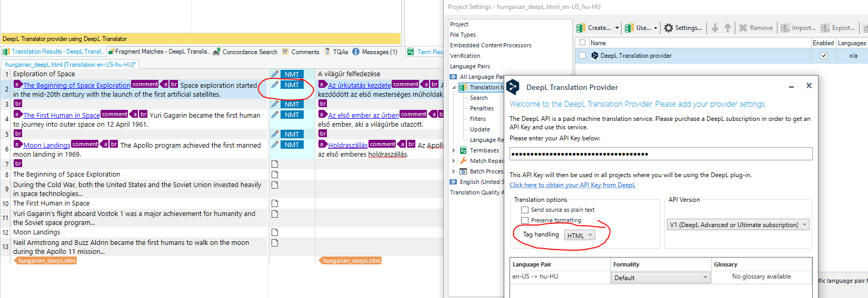Click the DeepL logo in dialog title bar
The height and width of the screenshot is (298, 868).
pos(514,87)
